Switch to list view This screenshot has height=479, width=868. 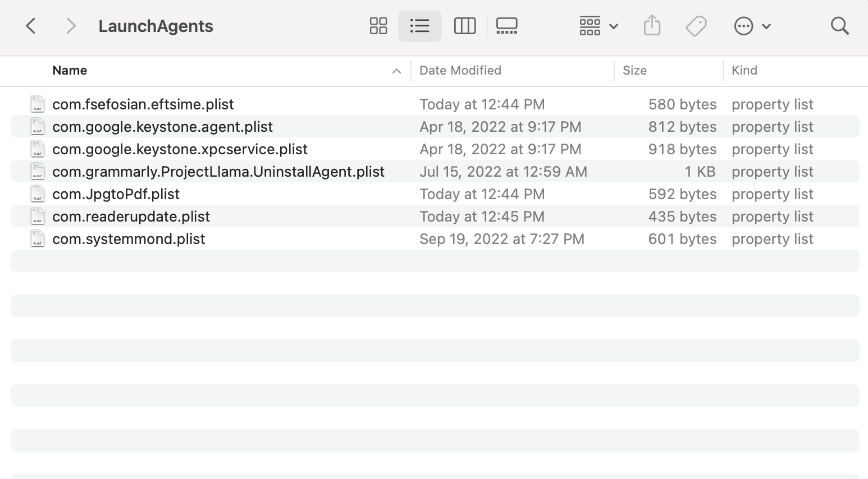[419, 26]
